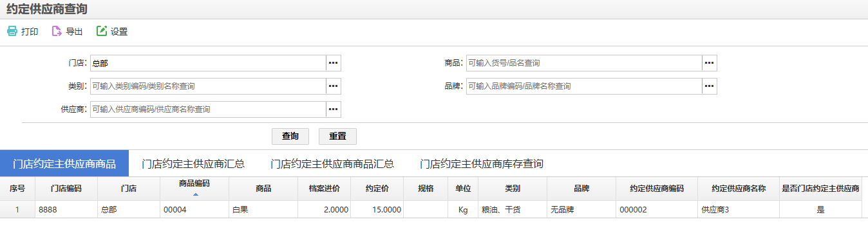Viewport: 868px width, 244px height.
Task: Focus the 商品 search input field
Action: (x=584, y=63)
